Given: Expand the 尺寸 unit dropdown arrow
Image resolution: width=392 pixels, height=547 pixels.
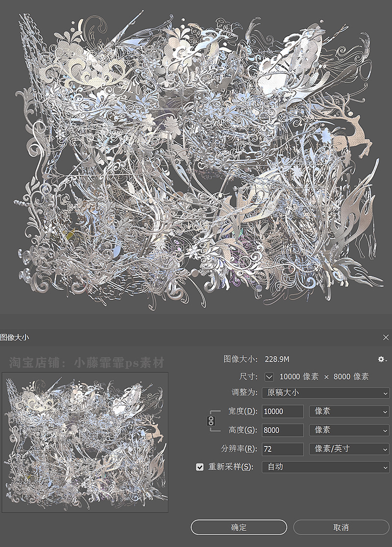Looking at the screenshot, I should [269, 377].
